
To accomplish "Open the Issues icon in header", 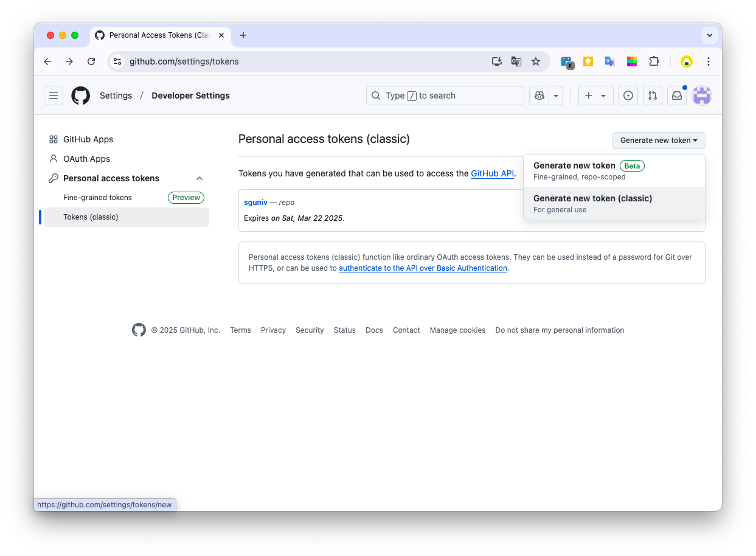I will click(x=628, y=96).
